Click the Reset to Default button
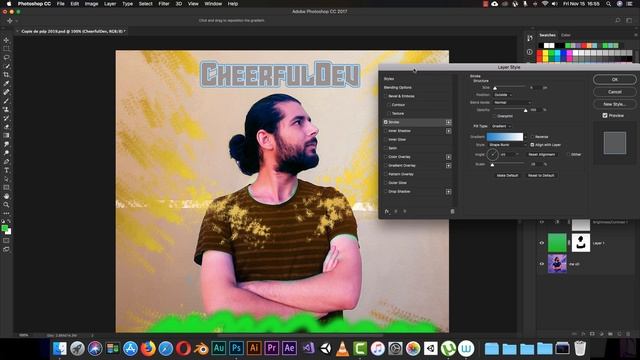640x360 pixels. (x=541, y=175)
